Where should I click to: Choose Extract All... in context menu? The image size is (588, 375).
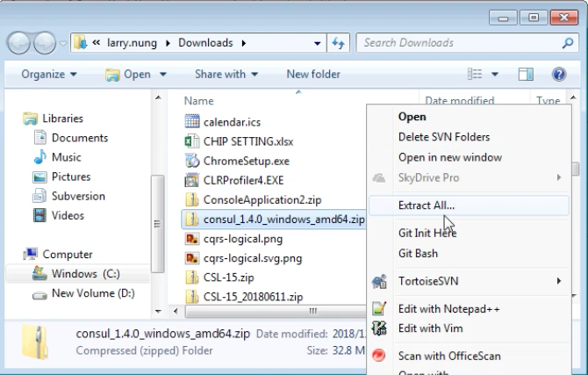(x=469, y=206)
